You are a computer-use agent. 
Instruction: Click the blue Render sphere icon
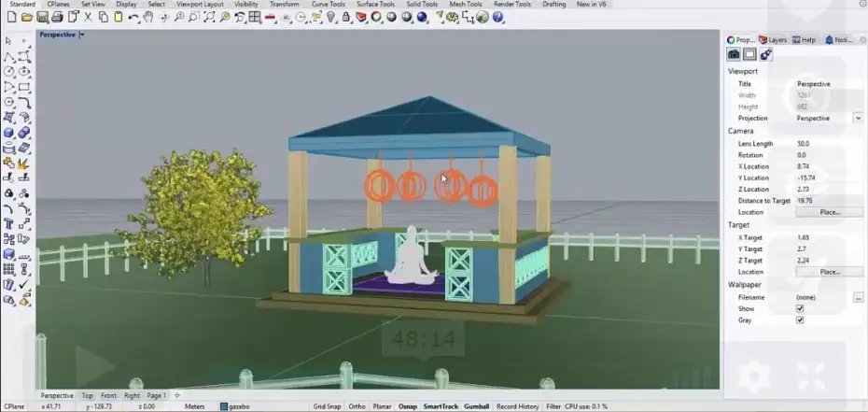pos(423,17)
